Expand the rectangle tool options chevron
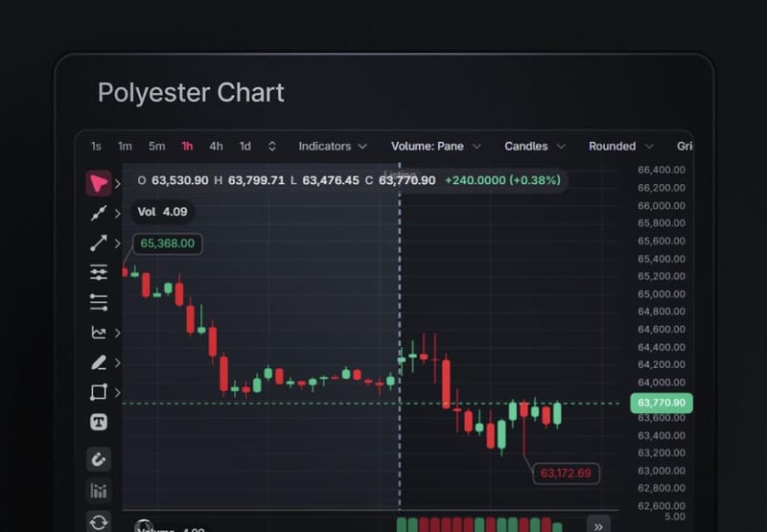767x532 pixels. [117, 393]
